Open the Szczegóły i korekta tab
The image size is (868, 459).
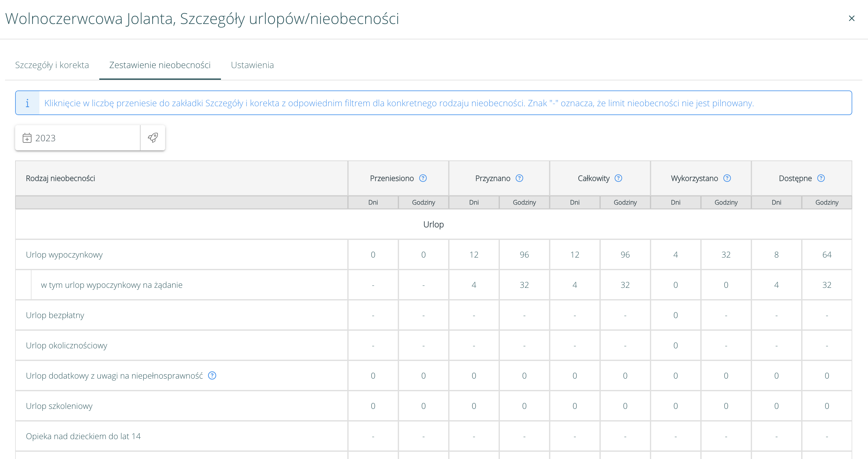point(52,65)
